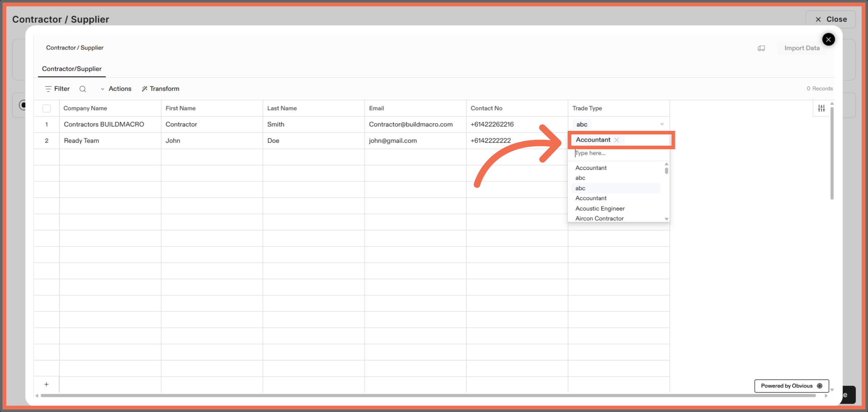
Task: Click the feedback chat icon near Import Data
Action: click(x=761, y=48)
